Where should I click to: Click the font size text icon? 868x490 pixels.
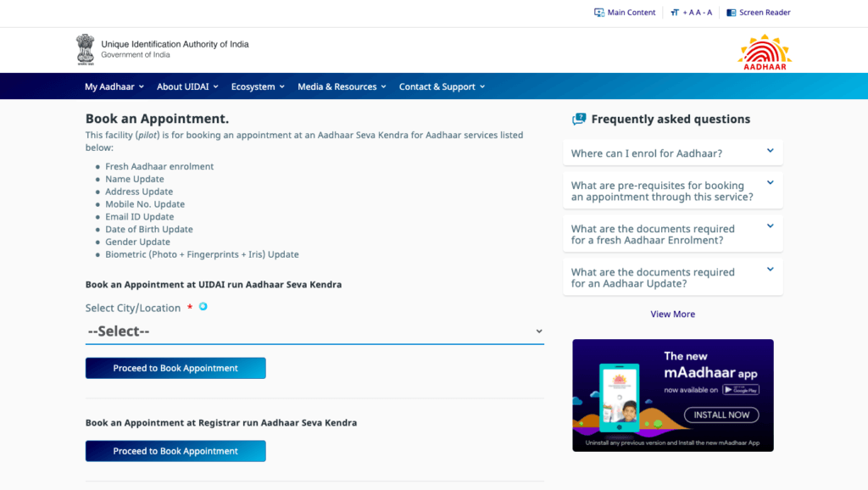pyautogui.click(x=674, y=12)
